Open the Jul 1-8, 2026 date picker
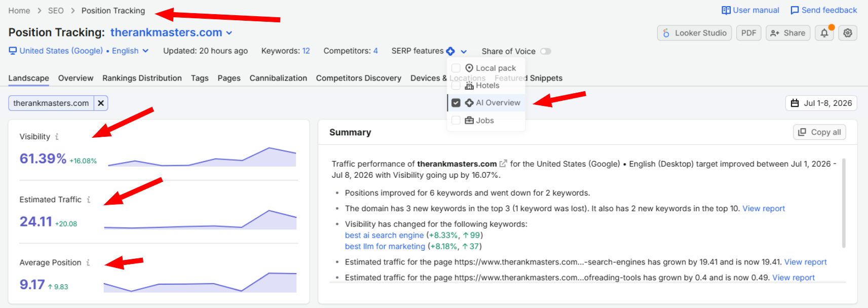 (x=821, y=103)
